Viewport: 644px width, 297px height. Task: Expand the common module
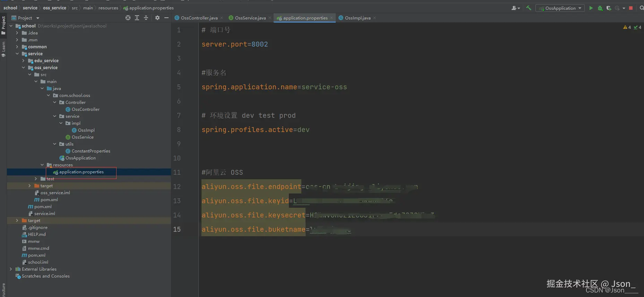(x=17, y=47)
